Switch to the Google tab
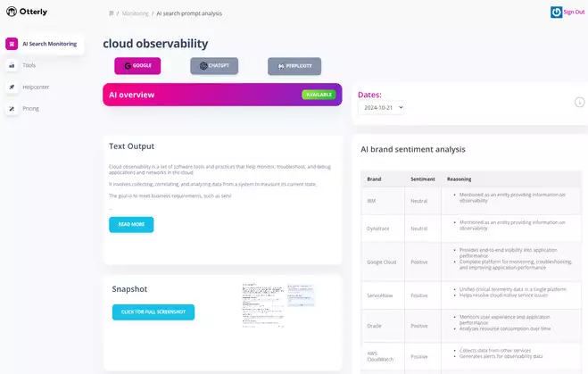 [x=137, y=66]
